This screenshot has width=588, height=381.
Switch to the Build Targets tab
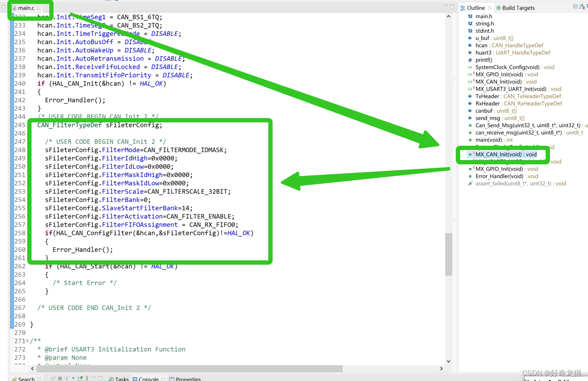(x=515, y=8)
